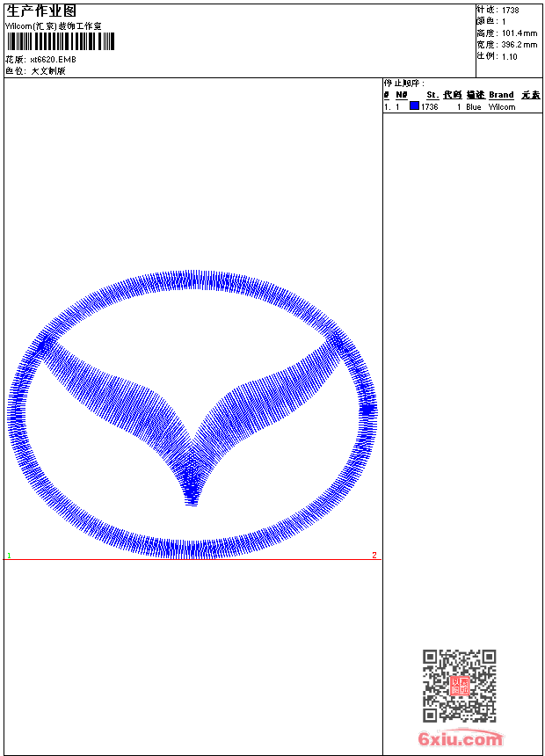The height and width of the screenshot is (756, 545).
Task: Click the barcode below the studio name
Action: pos(61,41)
